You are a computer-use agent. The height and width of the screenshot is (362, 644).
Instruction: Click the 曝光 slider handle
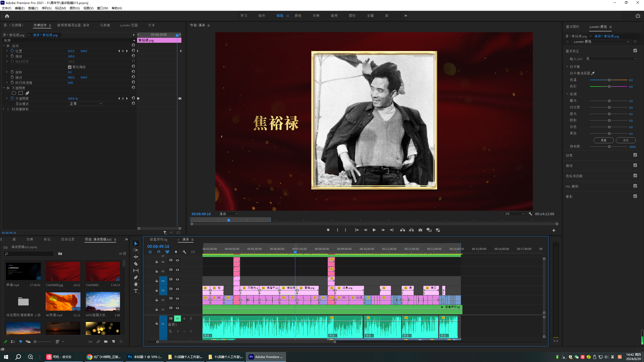pos(609,101)
